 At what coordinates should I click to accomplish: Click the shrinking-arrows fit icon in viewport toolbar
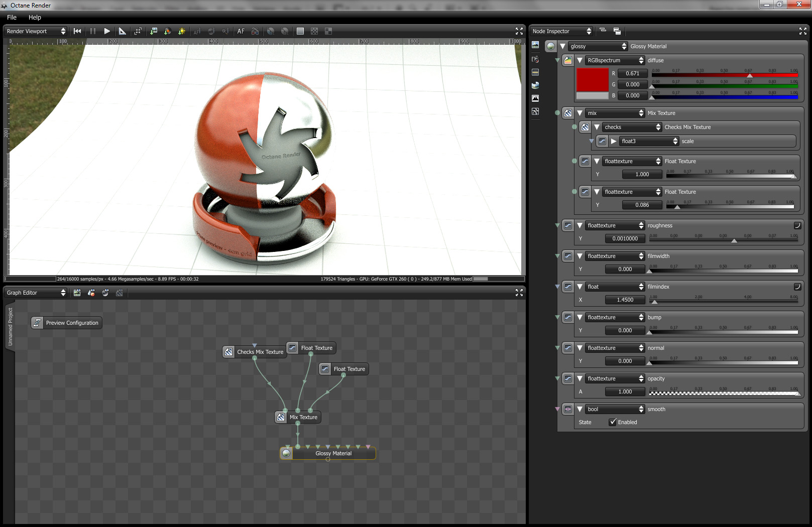click(138, 31)
